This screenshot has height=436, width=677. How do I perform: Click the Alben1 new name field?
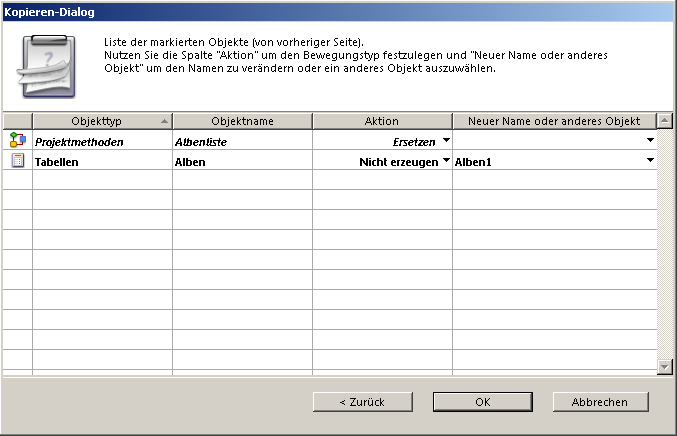(545, 161)
